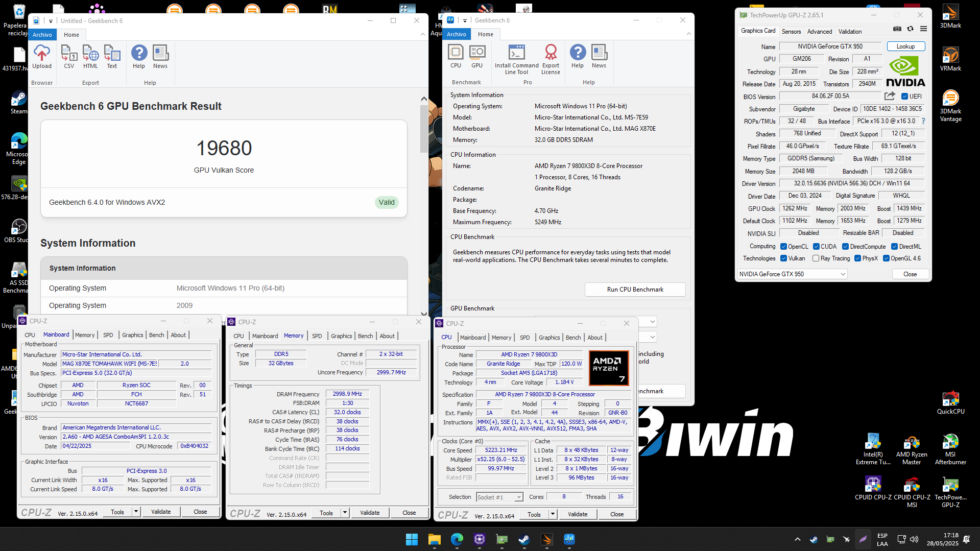980x551 pixels.
Task: Open Help in right Geekbench 6 window
Action: pos(578,56)
